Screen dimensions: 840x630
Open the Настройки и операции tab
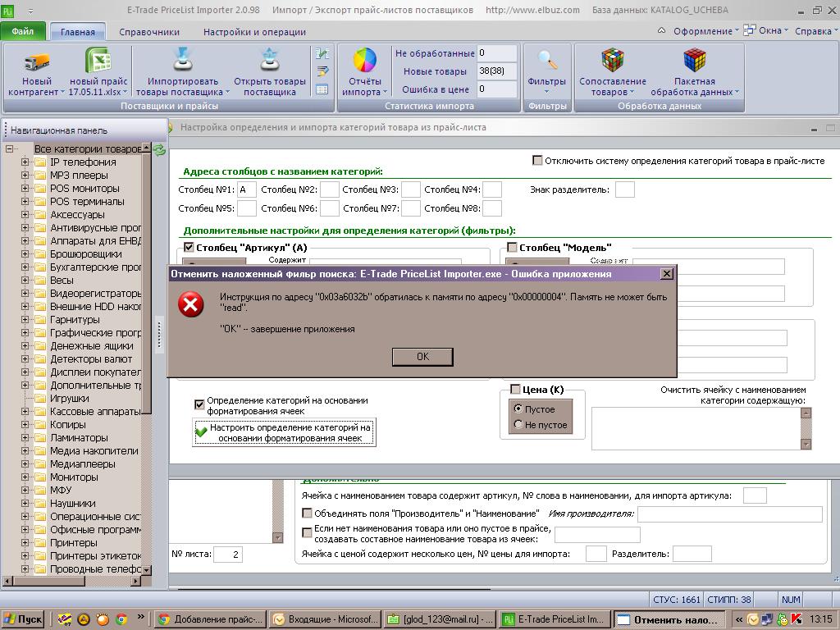point(254,32)
